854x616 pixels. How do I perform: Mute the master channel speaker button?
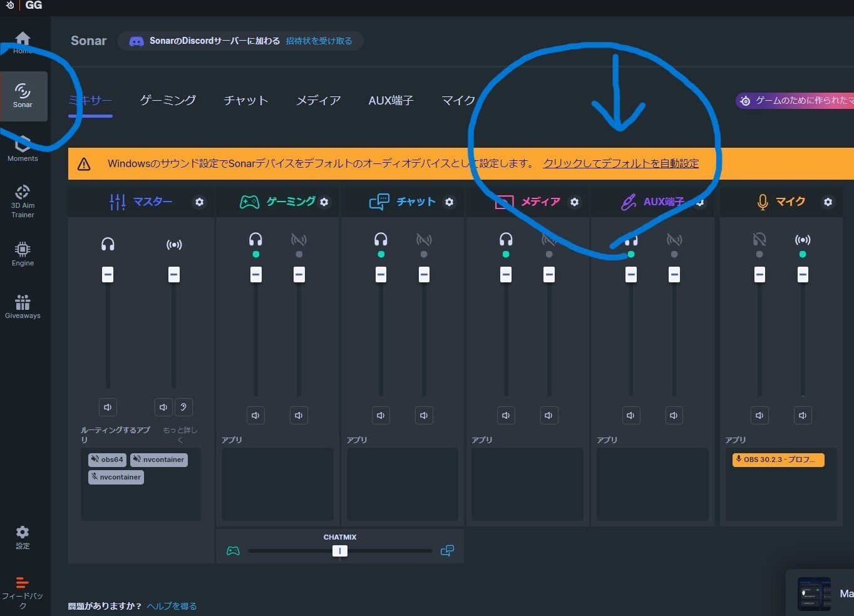(x=108, y=407)
